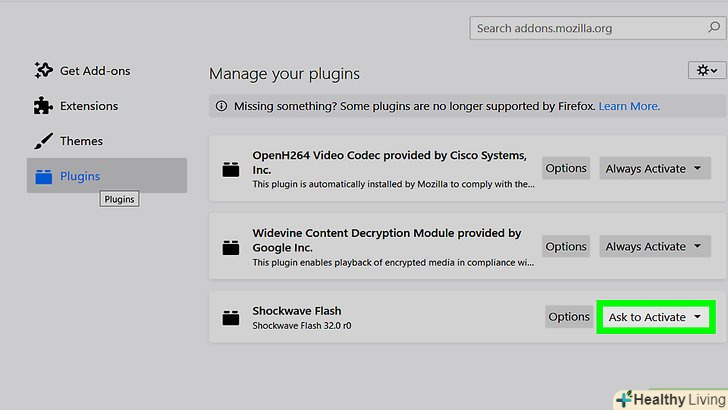Click the Shockwave Flash plugin icon
This screenshot has height=410, width=728.
click(x=232, y=318)
